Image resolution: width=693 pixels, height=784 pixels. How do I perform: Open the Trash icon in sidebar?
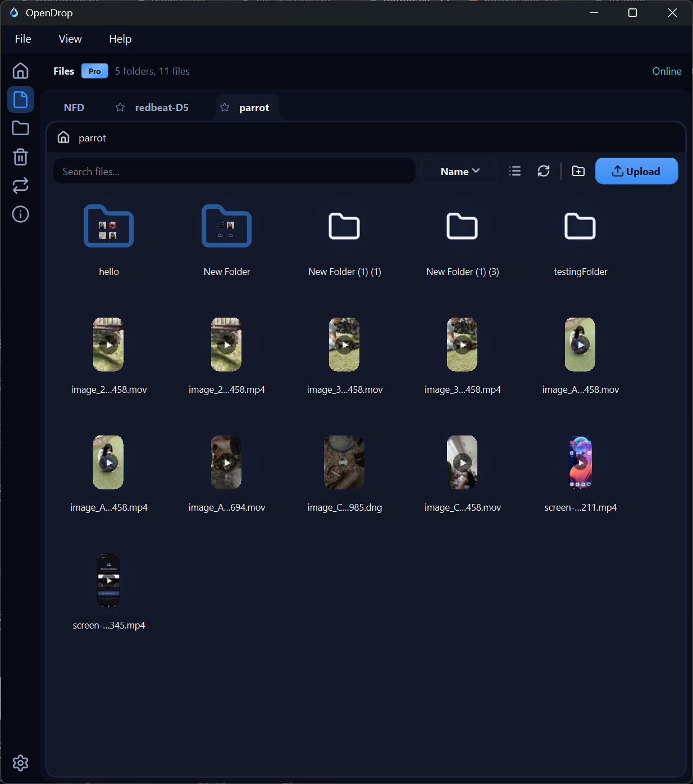[20, 157]
